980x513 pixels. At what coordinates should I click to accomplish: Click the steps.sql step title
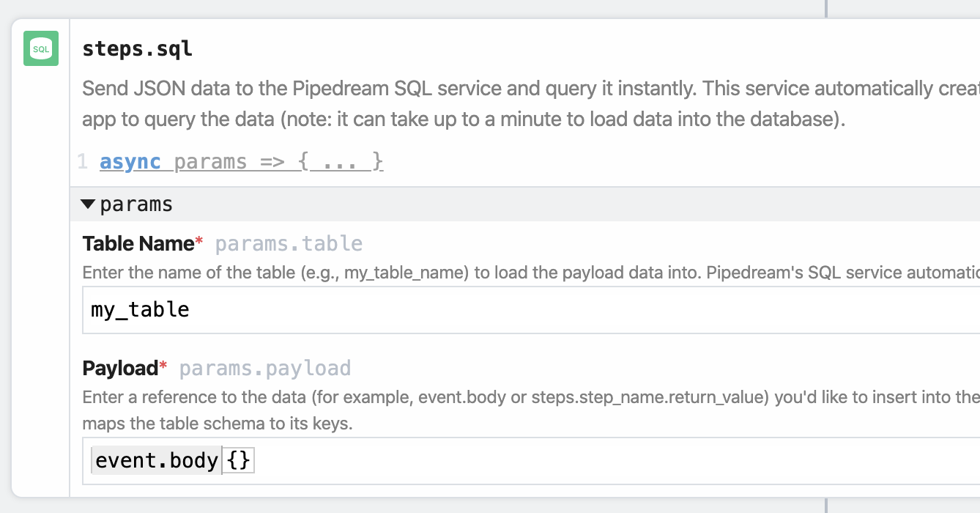138,48
